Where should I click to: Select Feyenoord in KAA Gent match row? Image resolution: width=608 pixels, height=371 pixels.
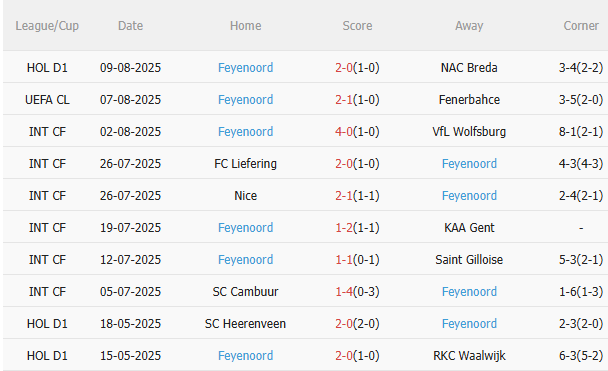[245, 228]
